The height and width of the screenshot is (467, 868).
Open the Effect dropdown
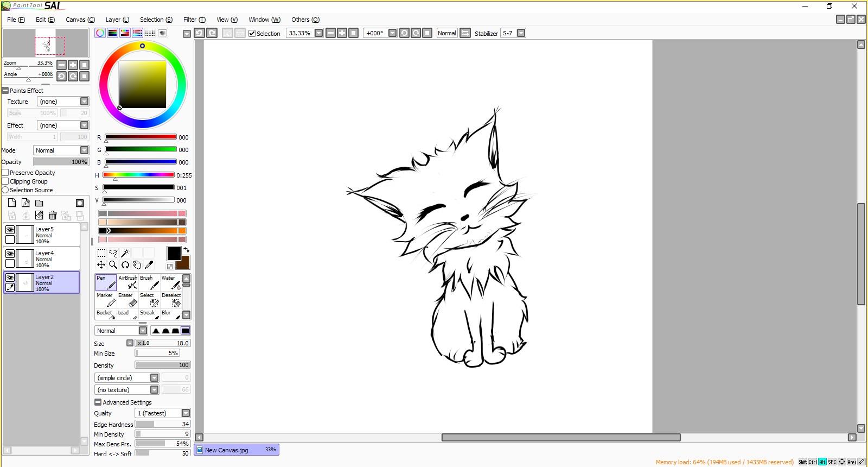(84, 125)
